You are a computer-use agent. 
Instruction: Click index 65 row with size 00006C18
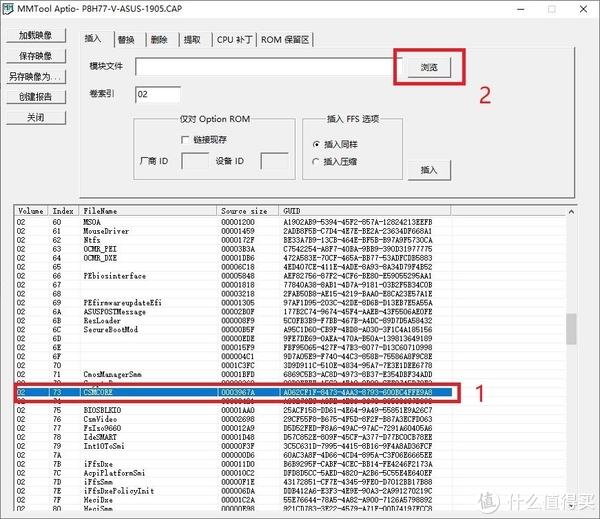point(233,267)
